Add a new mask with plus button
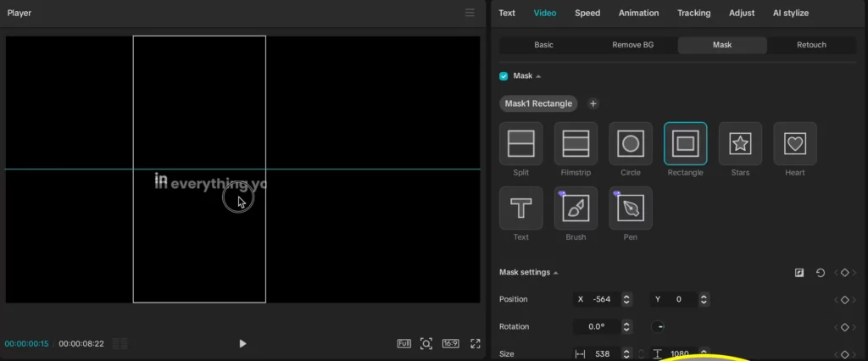868x361 pixels. click(593, 103)
